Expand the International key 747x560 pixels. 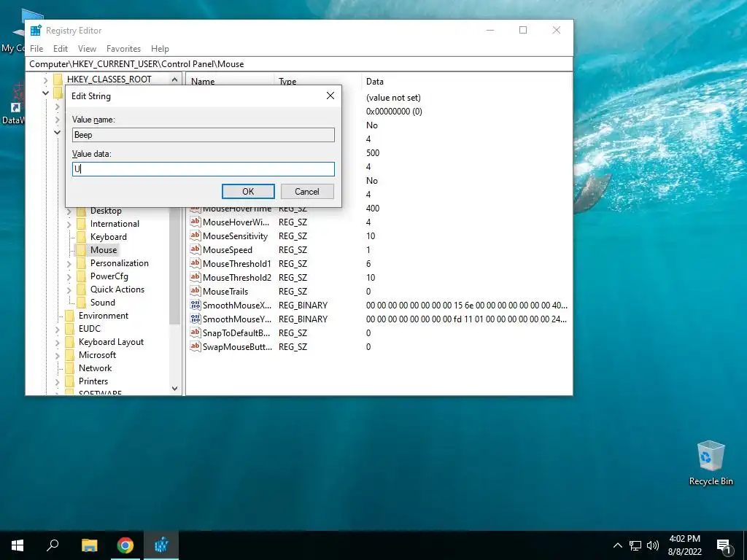[69, 224]
